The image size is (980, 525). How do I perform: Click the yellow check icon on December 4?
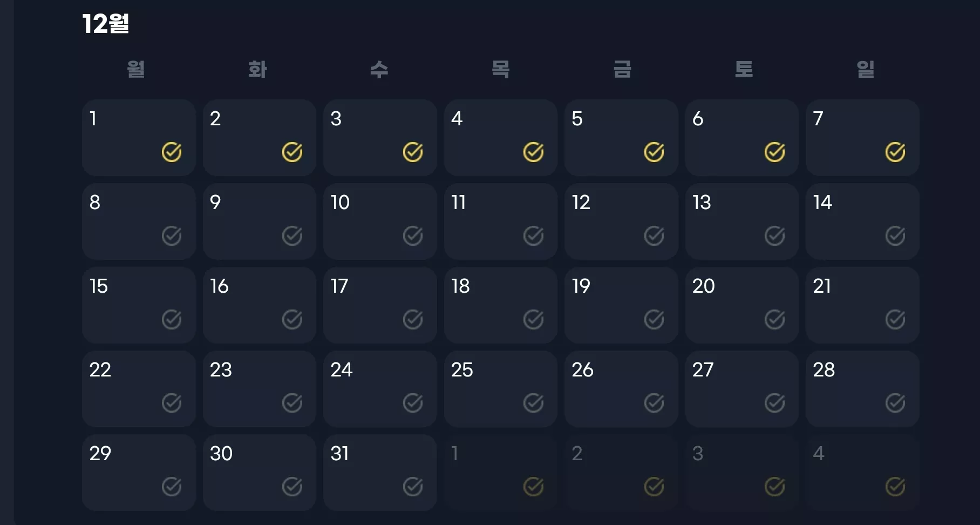(533, 152)
